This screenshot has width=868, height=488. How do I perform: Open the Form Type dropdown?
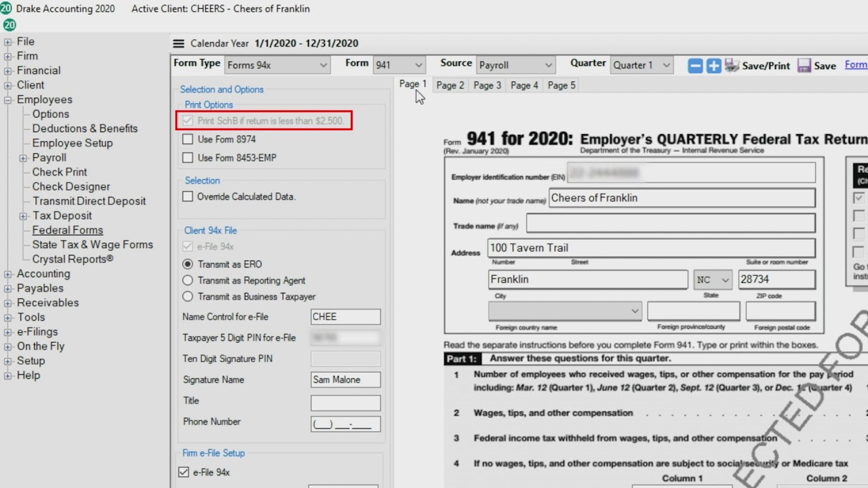click(x=277, y=65)
